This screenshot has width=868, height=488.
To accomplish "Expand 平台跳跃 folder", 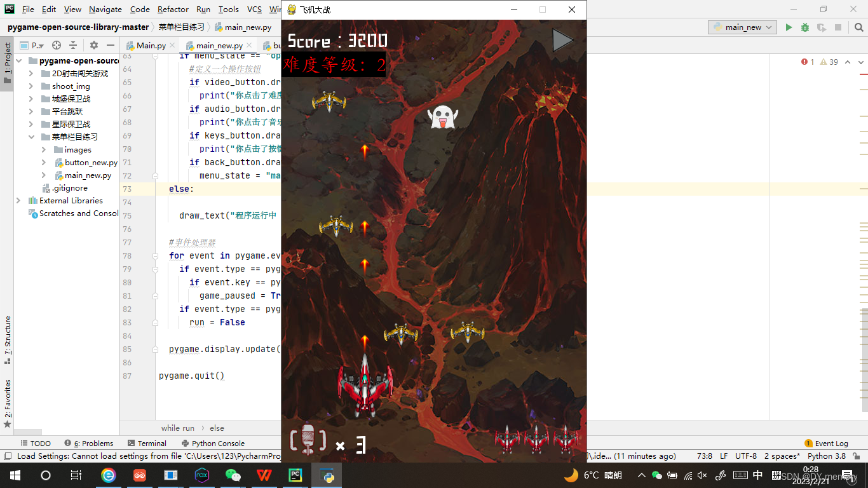I will (x=31, y=111).
